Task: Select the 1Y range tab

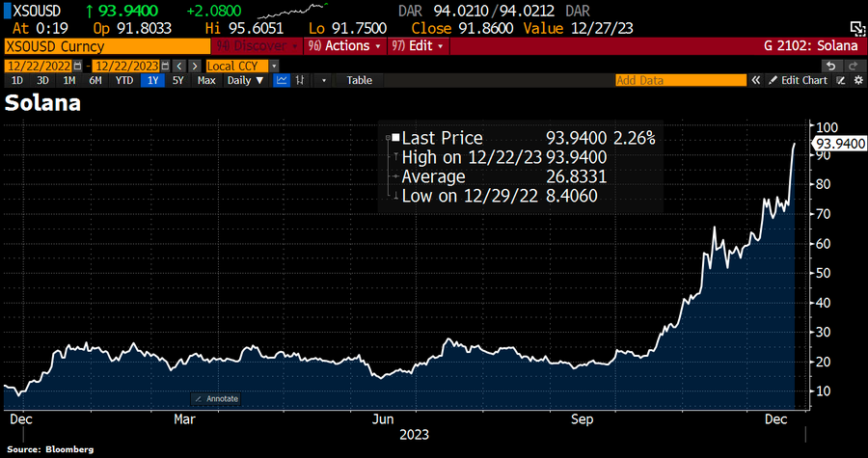Action: (x=152, y=80)
